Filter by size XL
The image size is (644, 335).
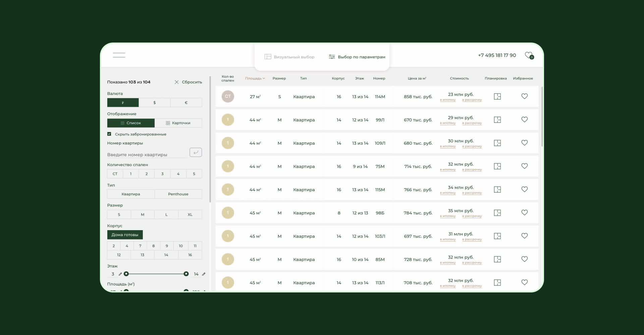point(190,214)
